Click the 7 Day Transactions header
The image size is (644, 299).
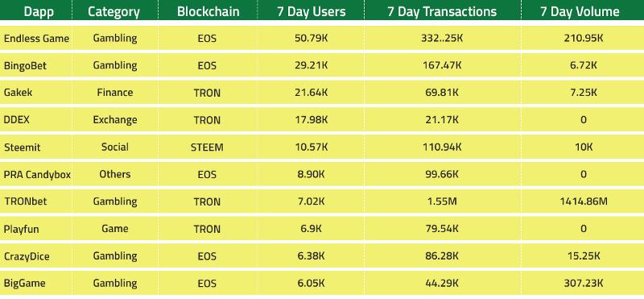point(442,11)
